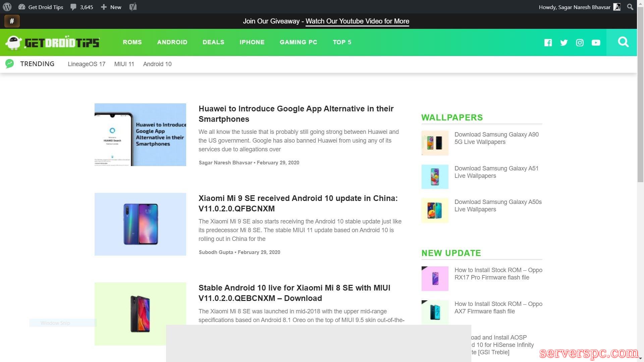Open the Get Droid Tips dashboard menu
Viewport: 644px width, 362px height.
pos(41,7)
